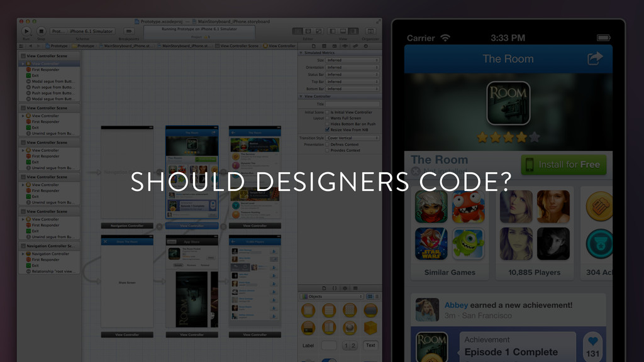Tap Install for Free button in simulator
This screenshot has width=644, height=362.
(x=563, y=165)
